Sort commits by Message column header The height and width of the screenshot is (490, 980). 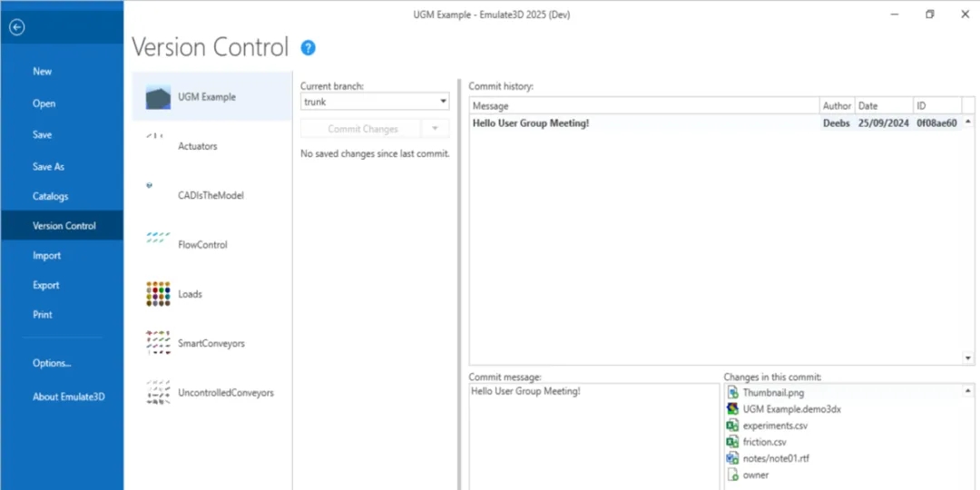coord(644,106)
